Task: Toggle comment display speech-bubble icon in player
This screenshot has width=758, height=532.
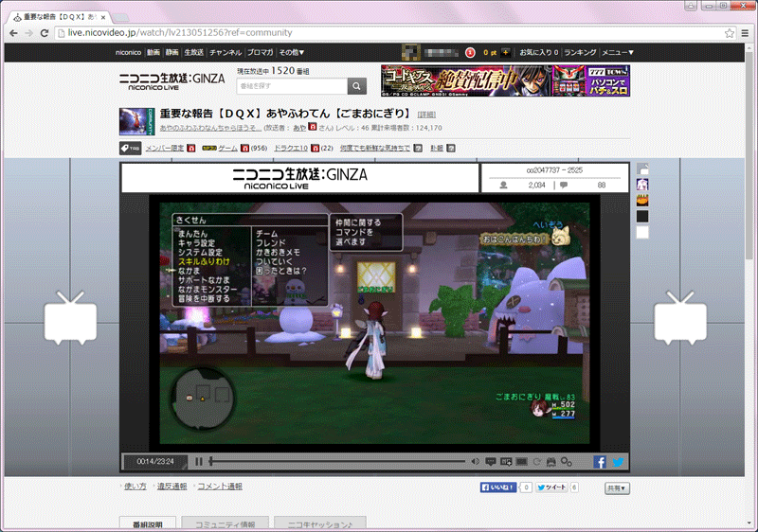Action: (491, 462)
